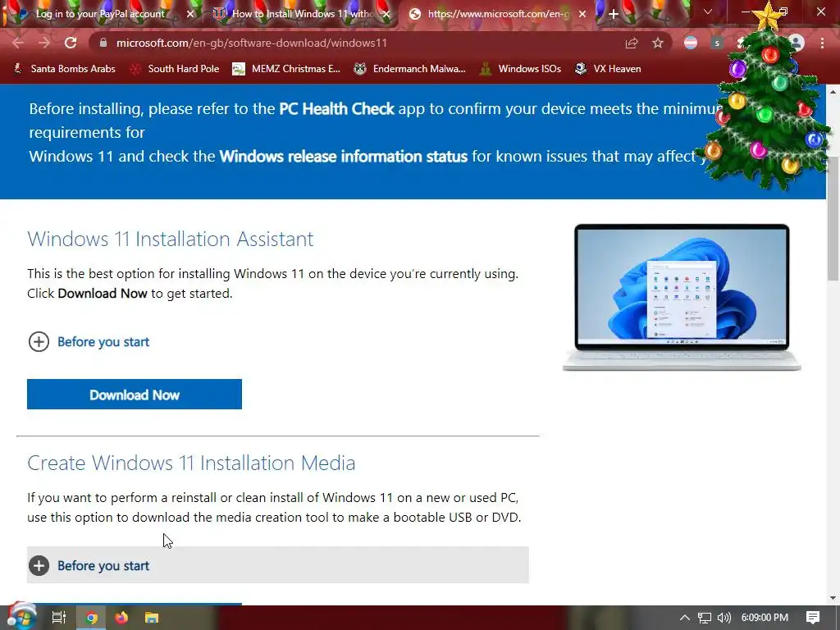Click the browser forward arrow
The height and width of the screenshot is (630, 840).
(x=44, y=43)
